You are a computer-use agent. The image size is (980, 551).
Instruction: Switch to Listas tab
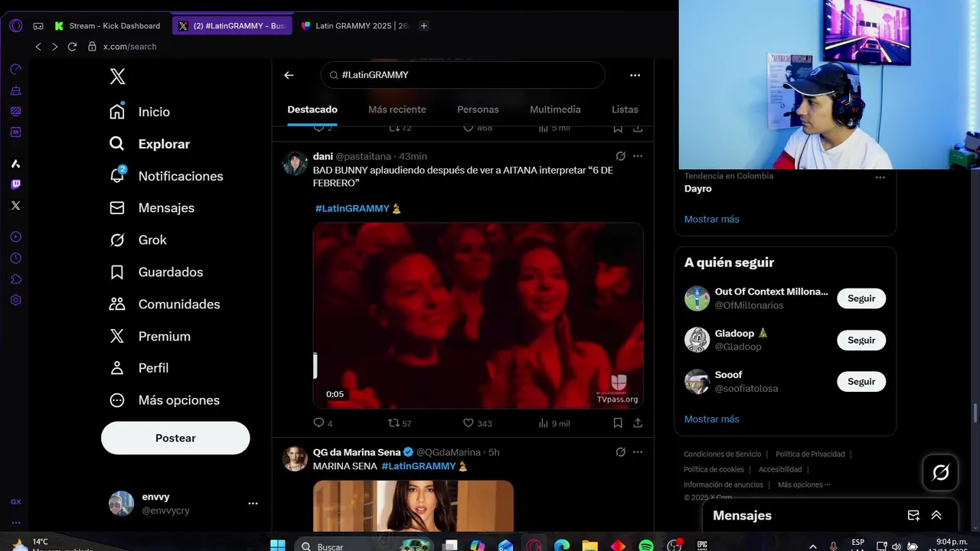[x=625, y=109]
